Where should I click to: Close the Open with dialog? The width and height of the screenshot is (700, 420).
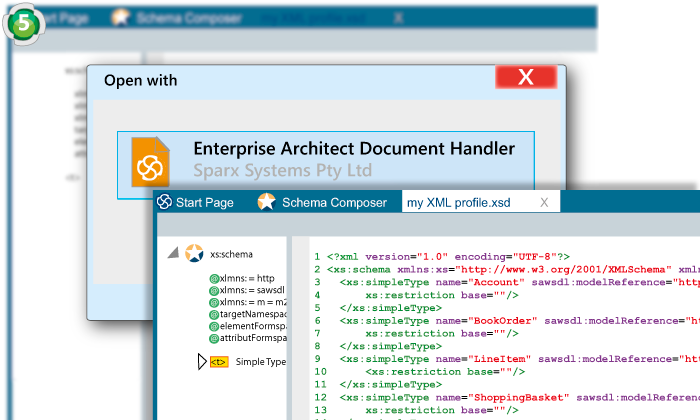pos(526,78)
